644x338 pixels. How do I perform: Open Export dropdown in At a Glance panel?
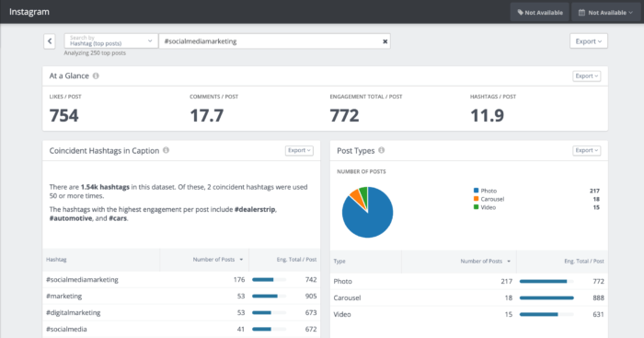point(587,76)
